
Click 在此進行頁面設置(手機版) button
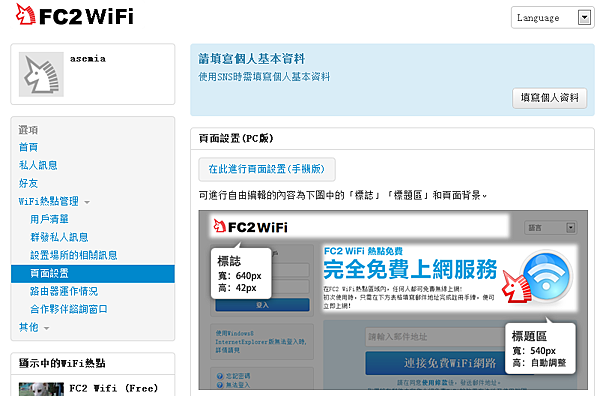point(267,169)
